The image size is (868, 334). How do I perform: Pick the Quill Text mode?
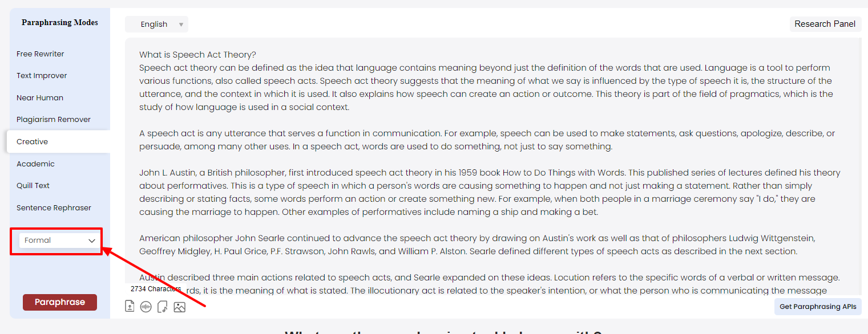coord(33,186)
